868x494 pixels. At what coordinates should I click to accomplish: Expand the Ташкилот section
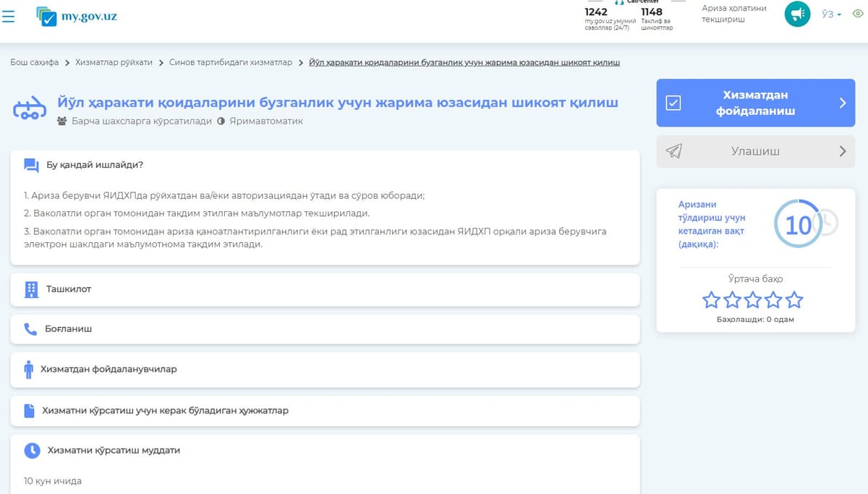[325, 289]
